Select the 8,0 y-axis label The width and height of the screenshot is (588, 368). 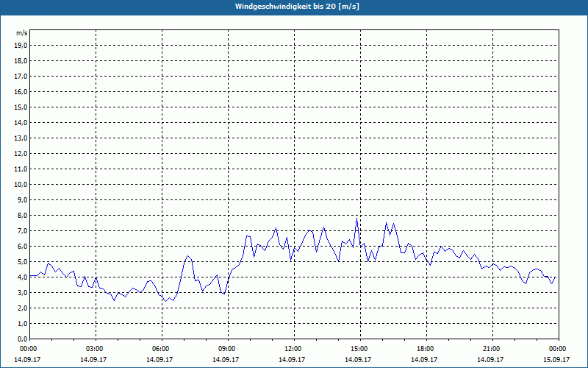coord(22,215)
